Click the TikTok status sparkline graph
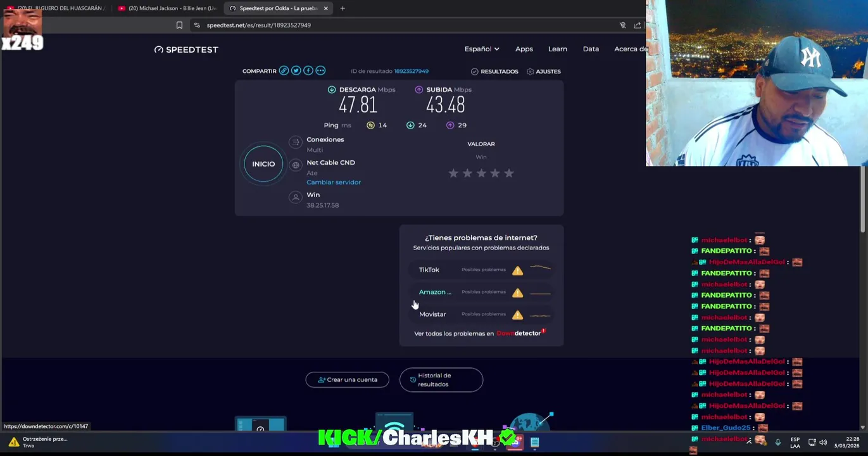The image size is (868, 456). [540, 269]
